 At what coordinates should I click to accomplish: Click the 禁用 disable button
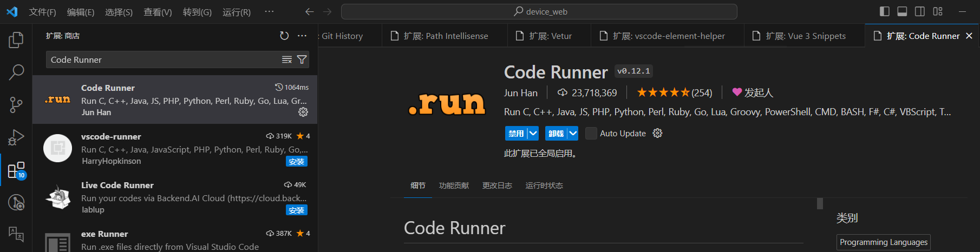tap(516, 133)
